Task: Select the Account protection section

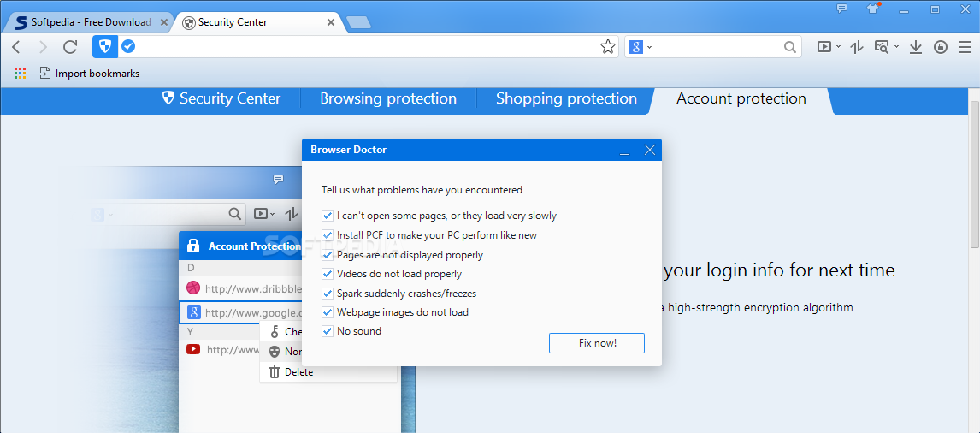Action: click(741, 99)
